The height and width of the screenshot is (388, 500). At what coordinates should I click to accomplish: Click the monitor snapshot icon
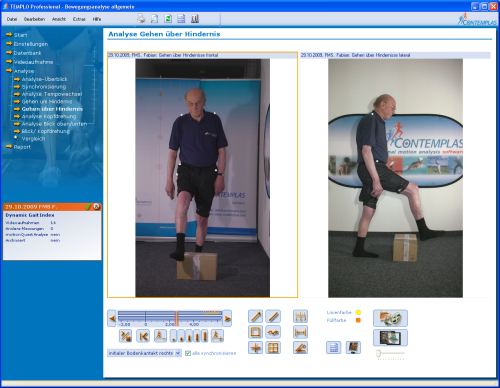click(x=353, y=348)
